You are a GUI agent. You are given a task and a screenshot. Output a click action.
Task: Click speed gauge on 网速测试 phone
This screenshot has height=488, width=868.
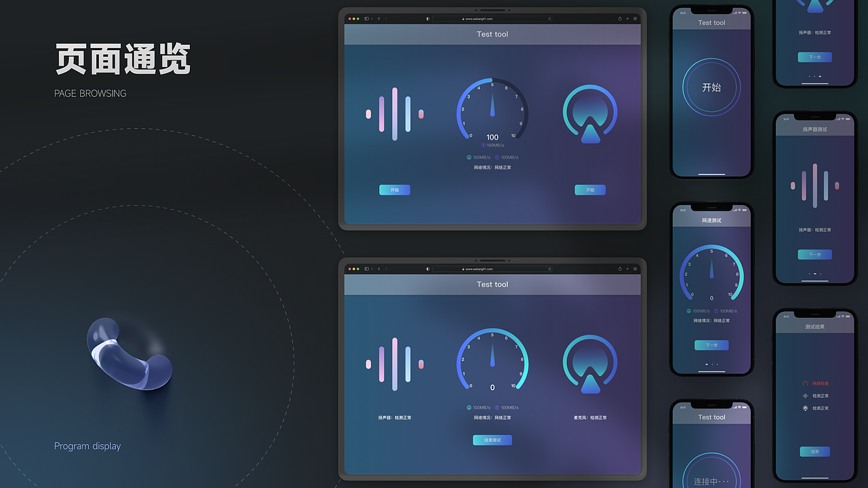pos(711,274)
